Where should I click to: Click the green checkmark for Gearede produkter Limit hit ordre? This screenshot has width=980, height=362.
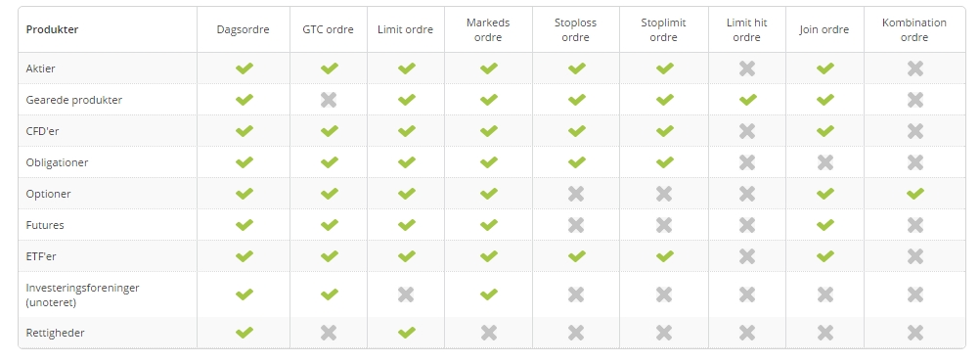pos(747,100)
